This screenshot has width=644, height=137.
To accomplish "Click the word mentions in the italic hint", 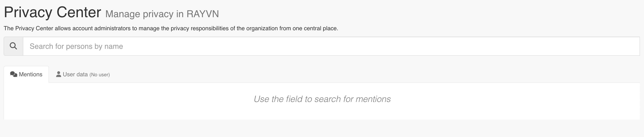I will pyautogui.click(x=373, y=99).
